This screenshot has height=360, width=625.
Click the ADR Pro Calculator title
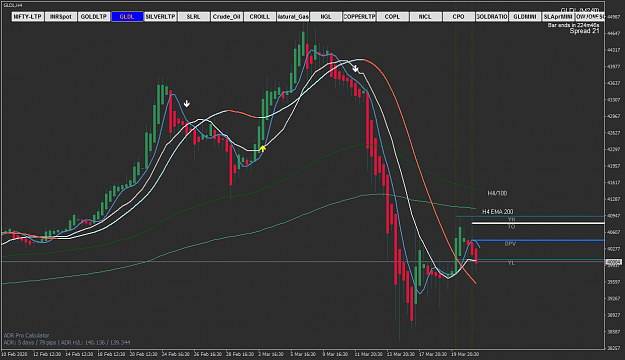pos(26,336)
